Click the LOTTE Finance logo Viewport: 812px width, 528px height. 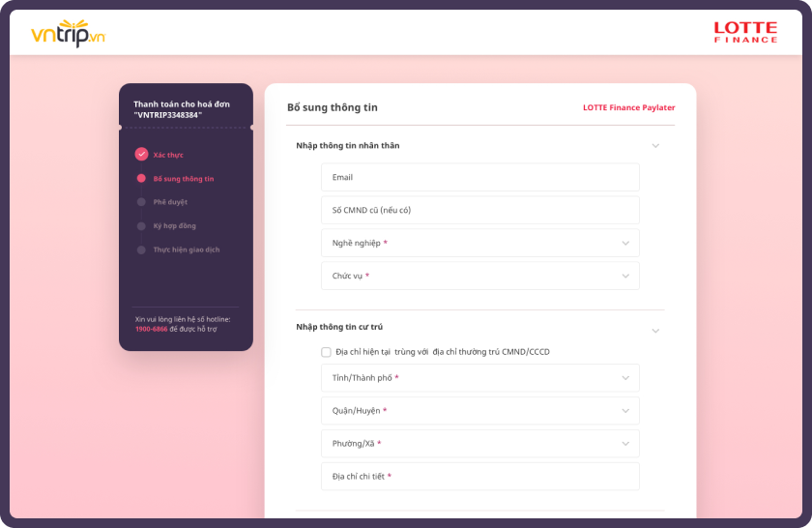click(745, 32)
